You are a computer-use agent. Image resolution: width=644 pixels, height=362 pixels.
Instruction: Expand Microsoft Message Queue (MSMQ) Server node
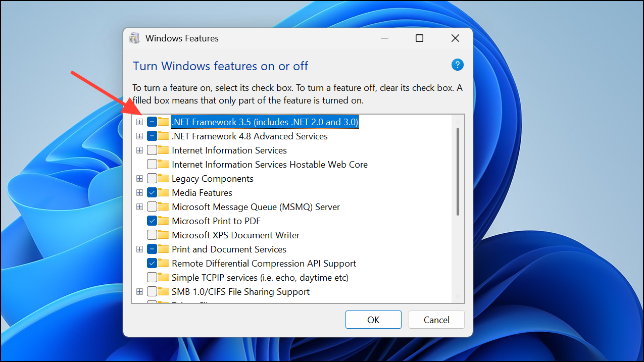pos(140,206)
